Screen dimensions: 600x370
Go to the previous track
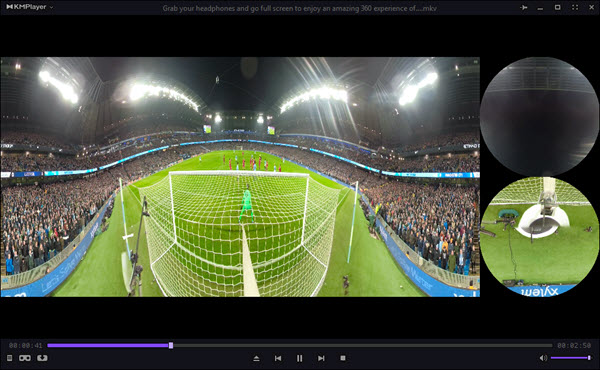[278, 358]
